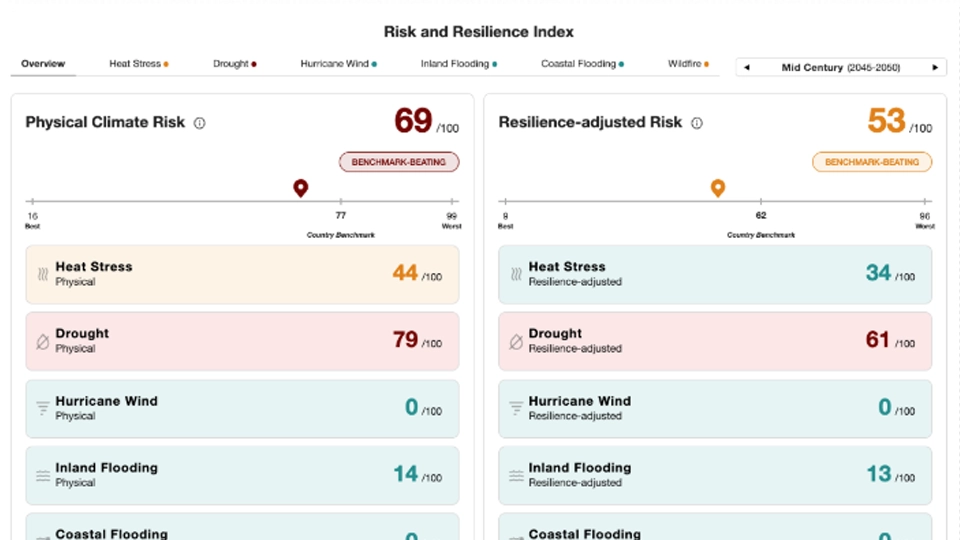This screenshot has height=540, width=960.
Task: Advance to next time period arrow
Action: pyautogui.click(x=935, y=68)
